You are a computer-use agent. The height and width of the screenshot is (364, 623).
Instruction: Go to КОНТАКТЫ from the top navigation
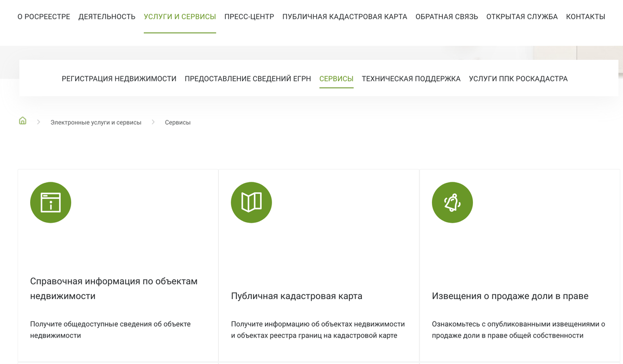[x=586, y=16]
